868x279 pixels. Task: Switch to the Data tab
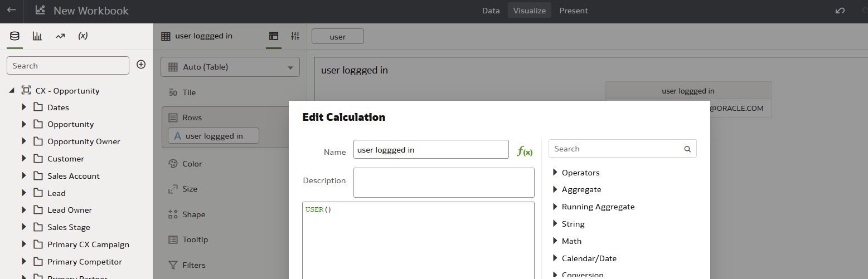tap(491, 11)
